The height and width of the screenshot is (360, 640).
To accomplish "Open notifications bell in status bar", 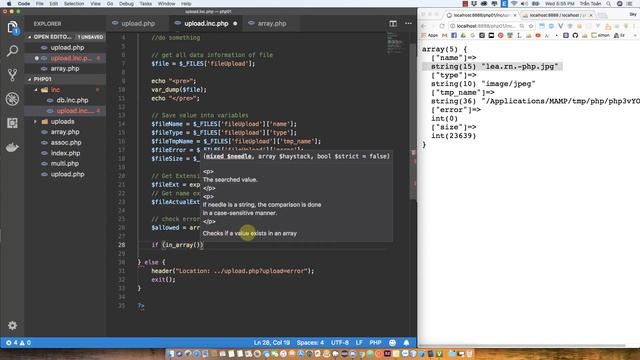I will pyautogui.click(x=406, y=342).
